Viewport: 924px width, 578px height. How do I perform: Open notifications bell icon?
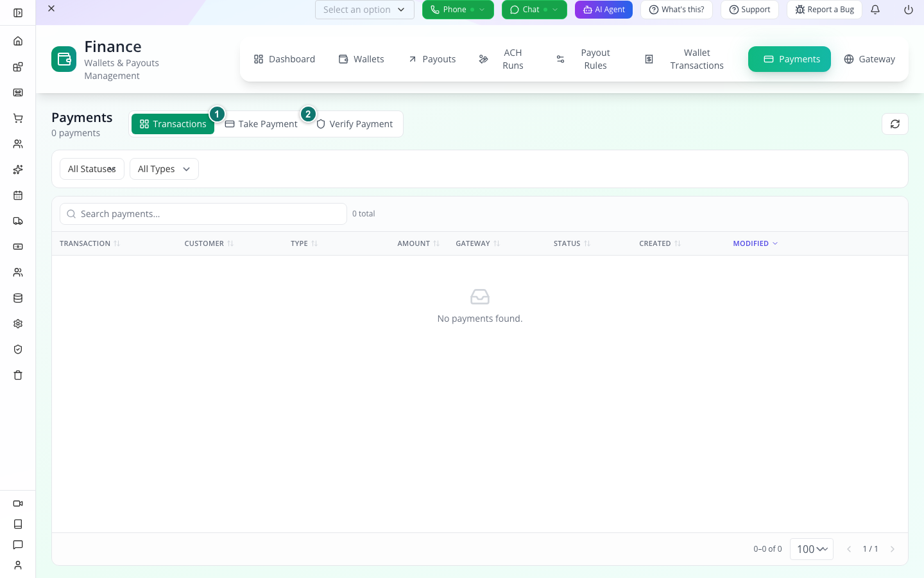click(875, 10)
